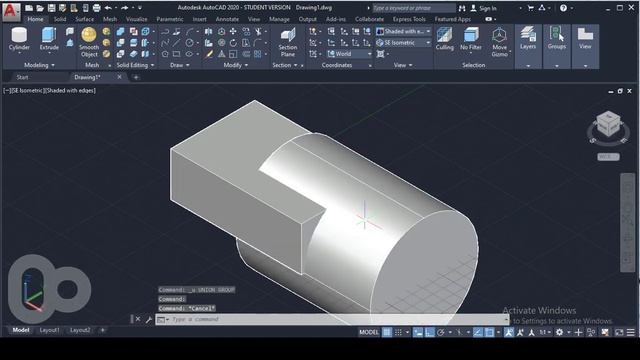640x360 pixels.
Task: Click the Move tool in Modify panel
Action: coord(233,31)
